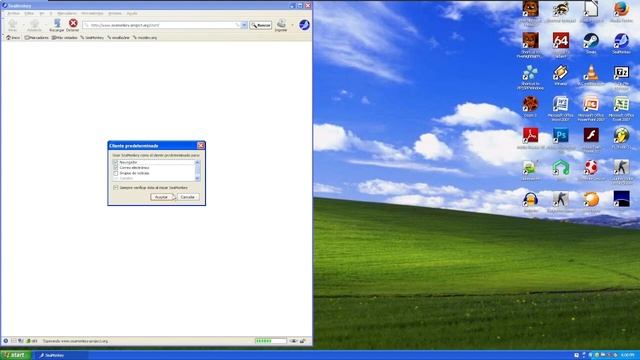
Task: Open the Marcadores menu in menu bar
Action: click(x=67, y=13)
